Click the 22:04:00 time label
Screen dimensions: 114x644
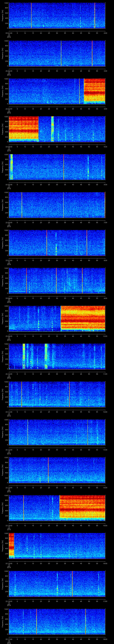pyautogui.click(x=9, y=147)
